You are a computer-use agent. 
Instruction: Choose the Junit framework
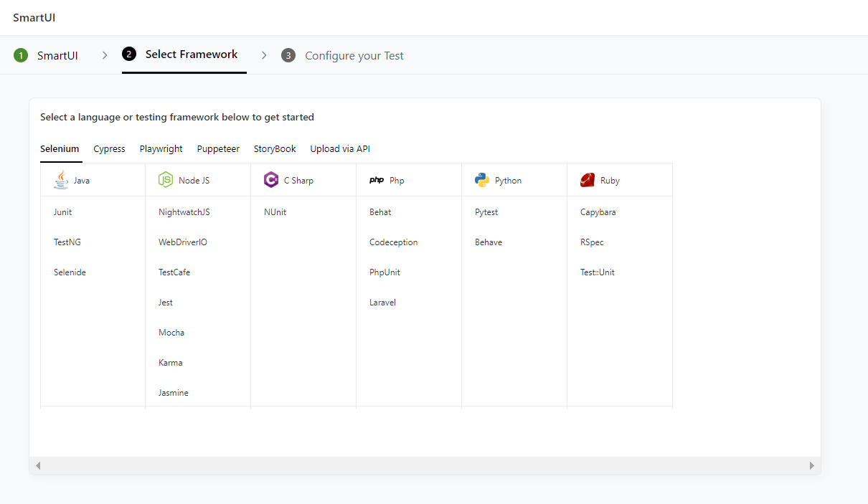pos(63,212)
